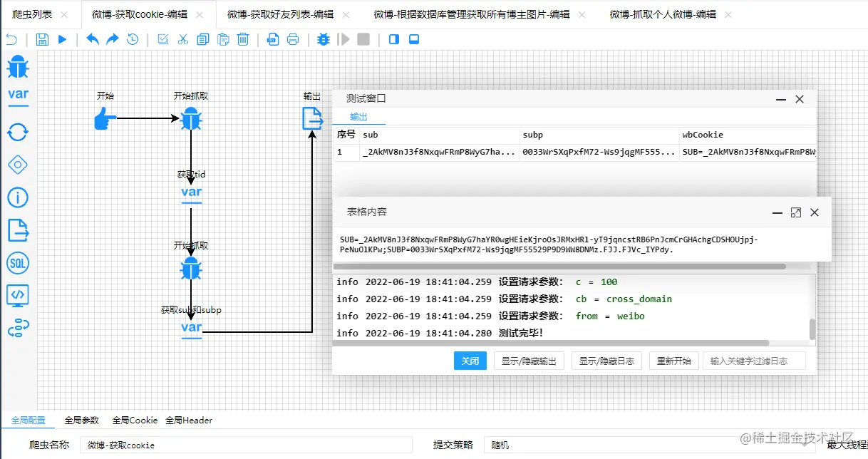This screenshot has height=459, width=868.
Task: Switch to 微博-抓取个人微博-编辑 tab
Action: 663,14
